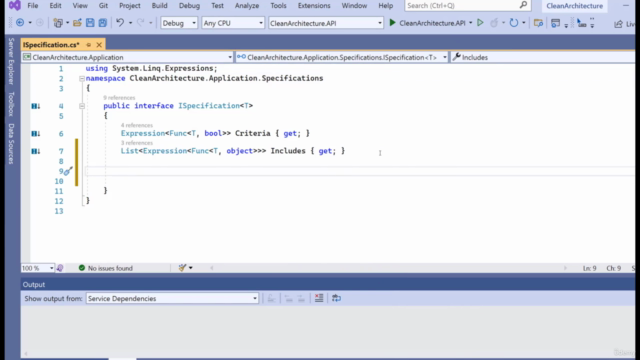This screenshot has width=640, height=360.
Task: Click the Visual Studio logo icon
Action: (15, 5)
